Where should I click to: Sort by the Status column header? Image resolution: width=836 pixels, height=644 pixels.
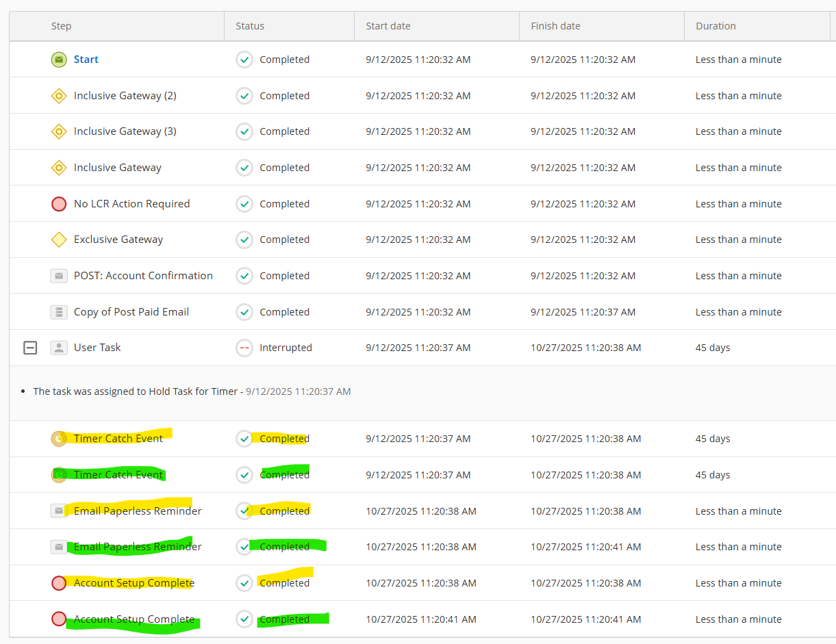(250, 26)
